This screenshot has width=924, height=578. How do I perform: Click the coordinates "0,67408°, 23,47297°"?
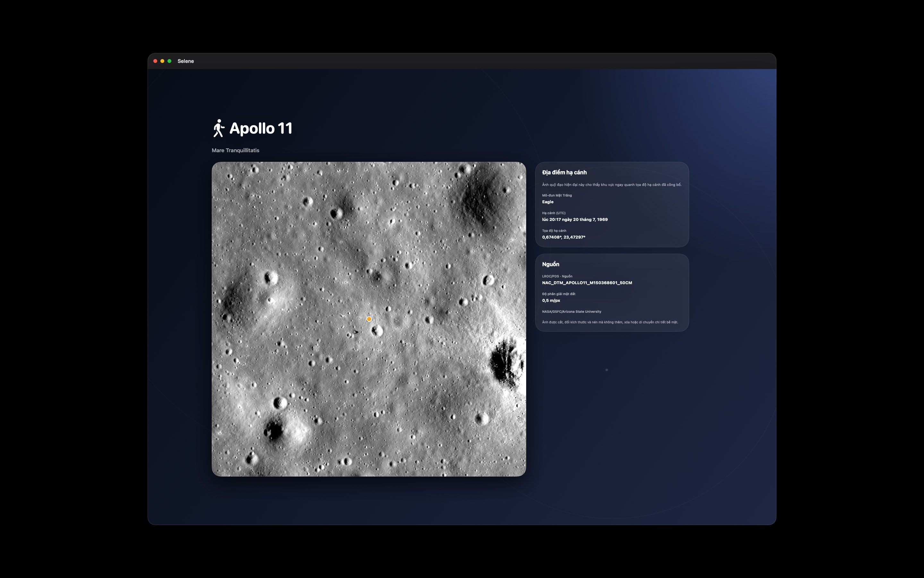point(564,237)
